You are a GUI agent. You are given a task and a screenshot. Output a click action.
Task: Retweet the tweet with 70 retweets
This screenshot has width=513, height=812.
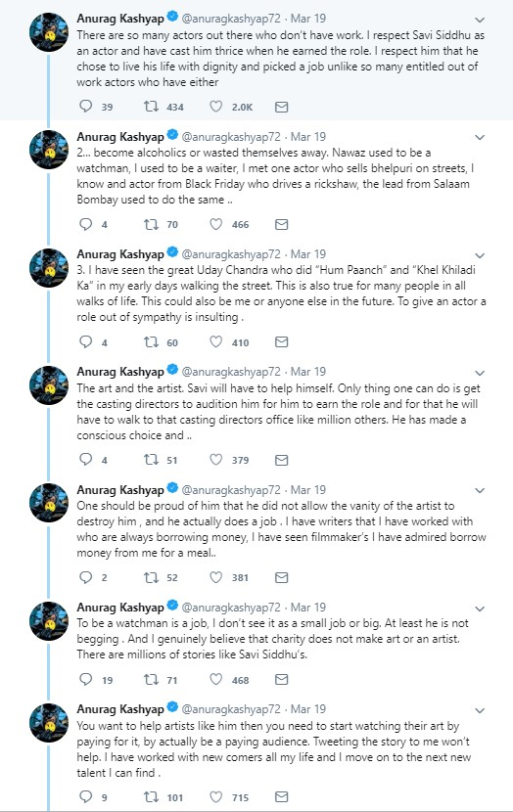coord(152,224)
